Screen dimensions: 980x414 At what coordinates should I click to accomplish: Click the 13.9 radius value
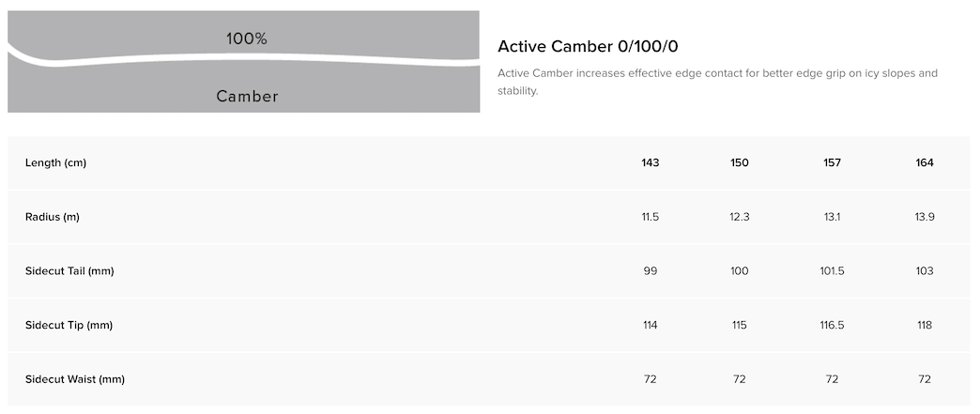coord(925,217)
